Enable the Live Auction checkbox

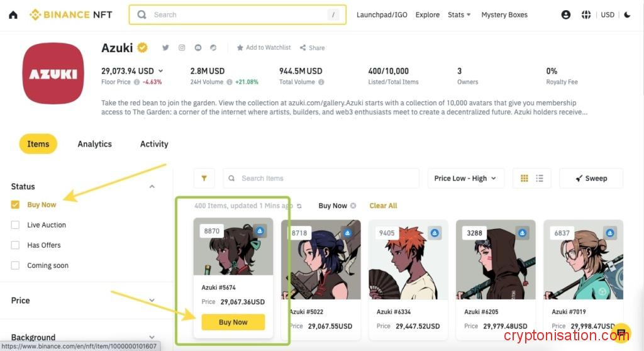pyautogui.click(x=16, y=225)
